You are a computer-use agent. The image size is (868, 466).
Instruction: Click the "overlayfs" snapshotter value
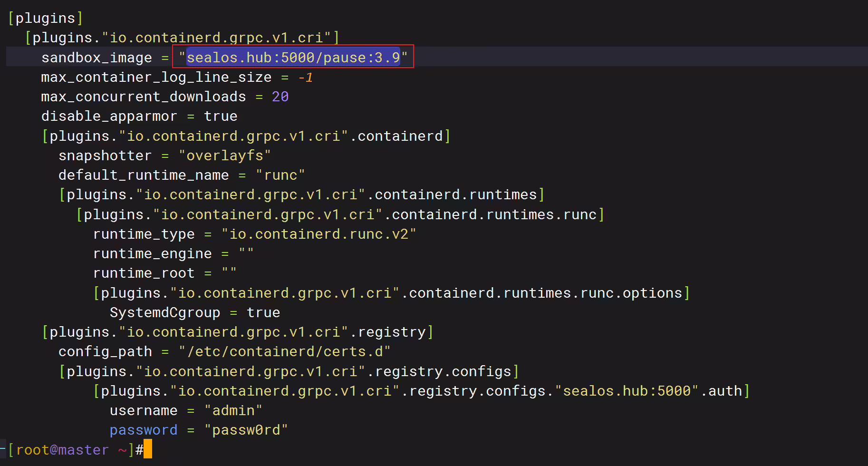[x=225, y=155]
